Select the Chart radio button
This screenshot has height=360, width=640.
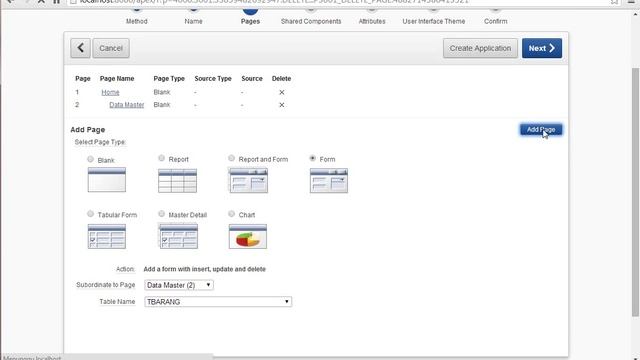[231, 213]
